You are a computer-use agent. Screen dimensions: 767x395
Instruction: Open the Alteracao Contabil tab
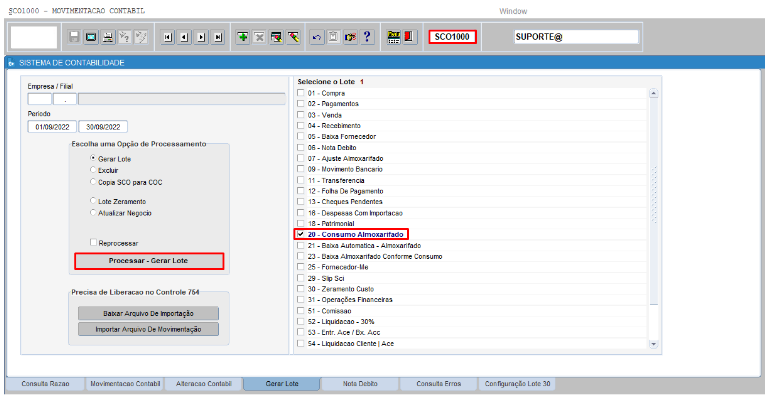pos(203,384)
